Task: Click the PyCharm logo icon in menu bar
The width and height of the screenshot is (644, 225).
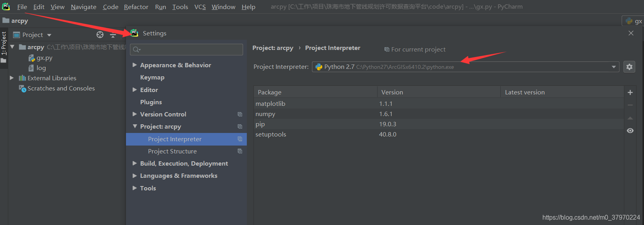Action: pos(6,7)
